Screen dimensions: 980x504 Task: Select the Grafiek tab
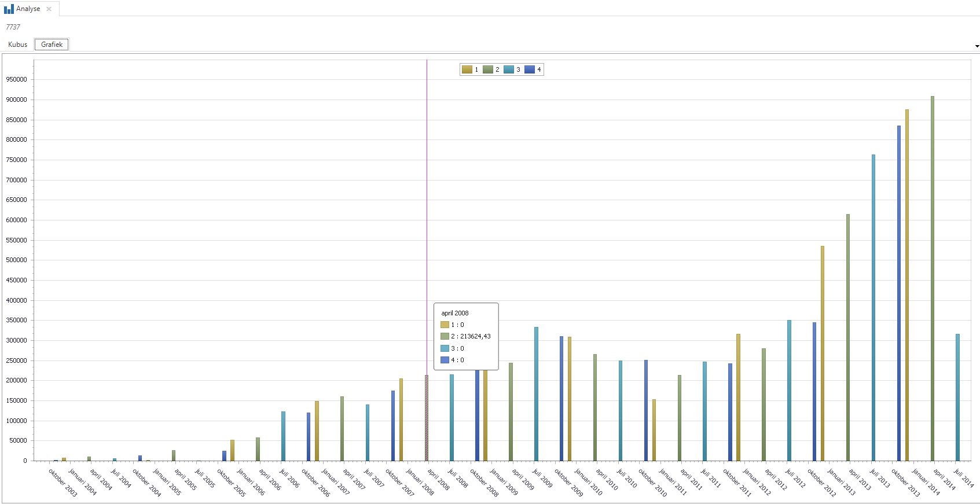(x=52, y=45)
